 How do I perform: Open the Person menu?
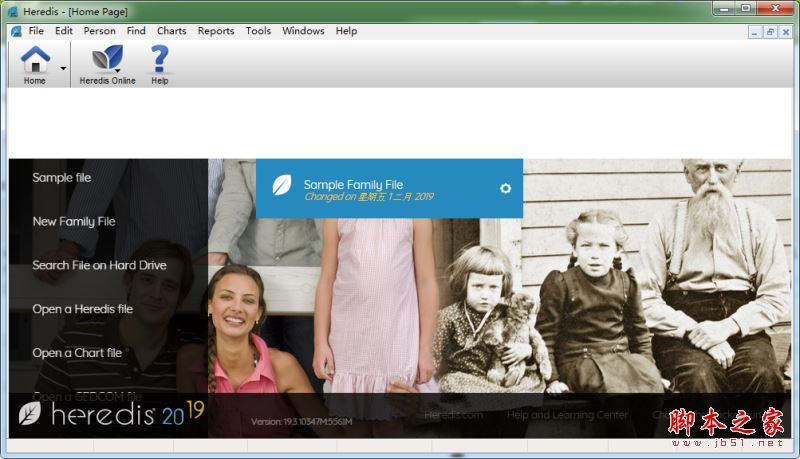tap(99, 31)
